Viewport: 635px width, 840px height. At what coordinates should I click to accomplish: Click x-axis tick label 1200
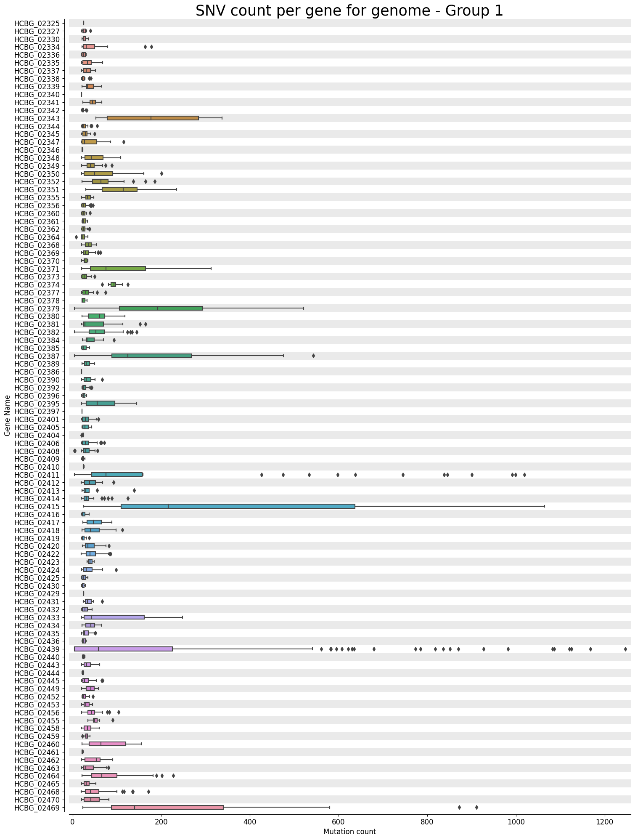pos(605,822)
